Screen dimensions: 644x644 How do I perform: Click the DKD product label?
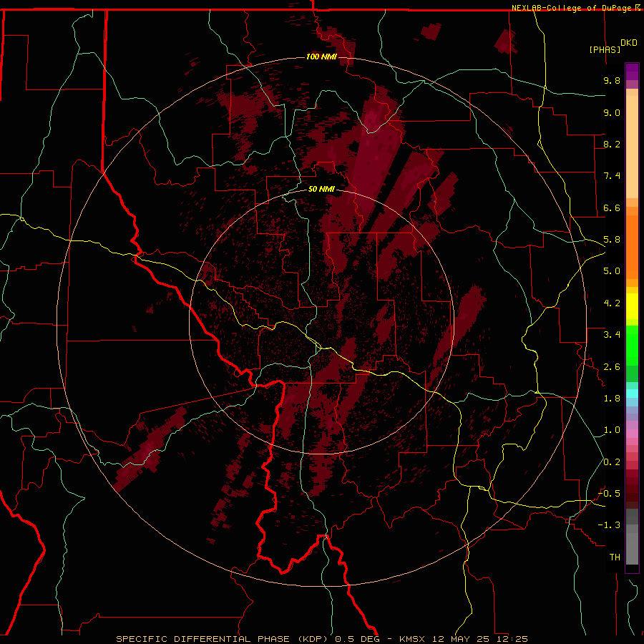pos(629,43)
